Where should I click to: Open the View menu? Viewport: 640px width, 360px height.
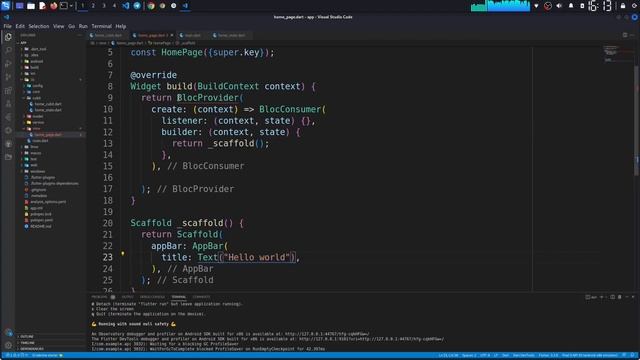pos(58,26)
